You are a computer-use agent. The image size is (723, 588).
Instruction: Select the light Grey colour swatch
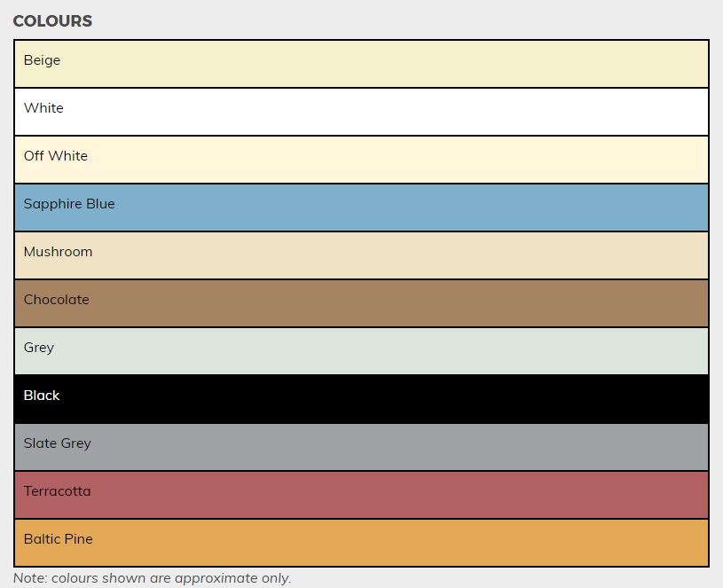coord(361,351)
